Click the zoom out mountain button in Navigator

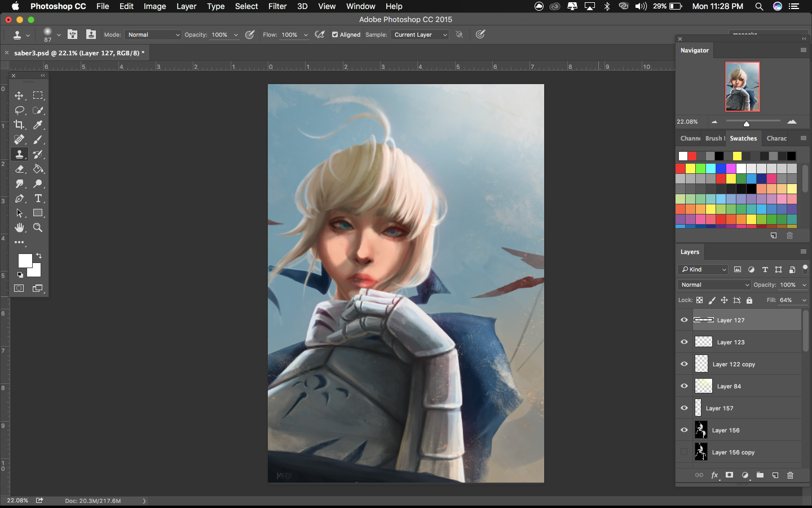click(x=714, y=121)
